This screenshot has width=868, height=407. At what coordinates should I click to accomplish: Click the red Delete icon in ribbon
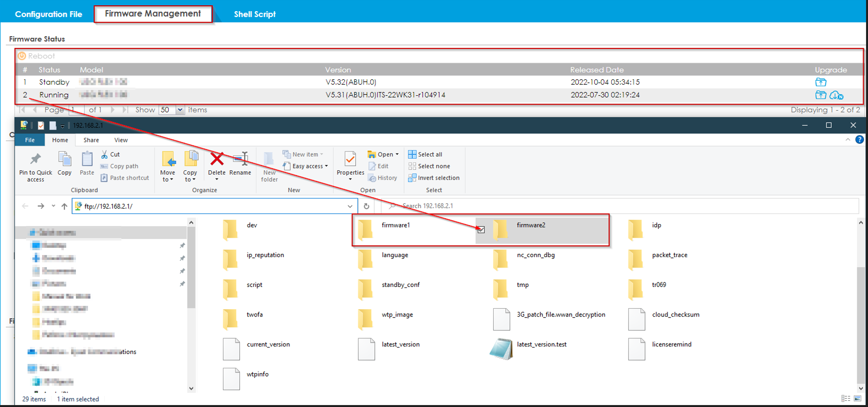coord(217,159)
